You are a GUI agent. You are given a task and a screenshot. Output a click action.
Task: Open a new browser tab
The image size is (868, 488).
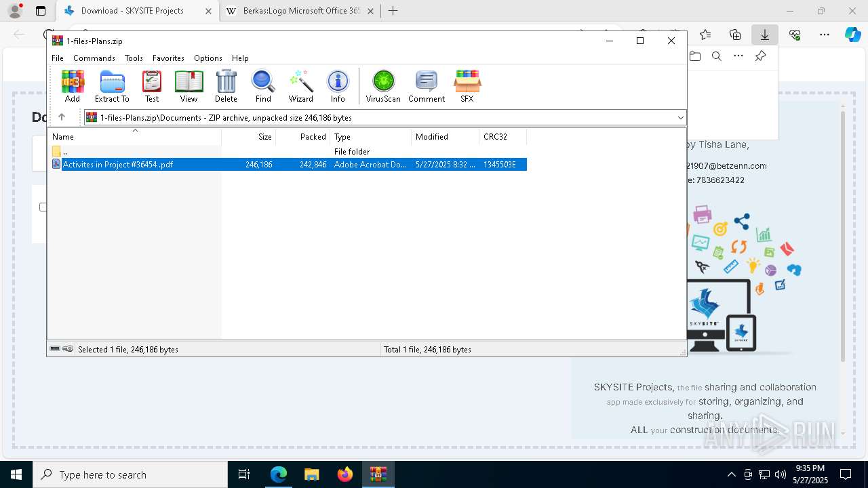click(x=393, y=11)
